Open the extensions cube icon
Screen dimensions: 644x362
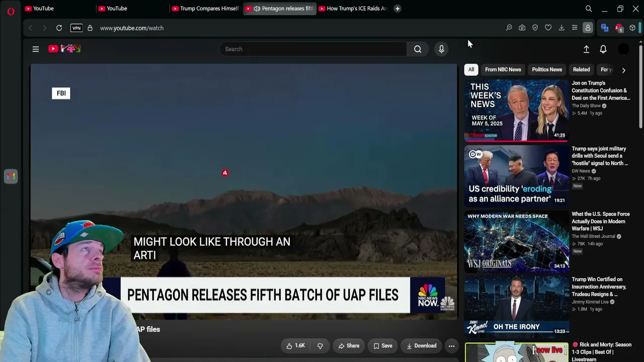[632, 28]
